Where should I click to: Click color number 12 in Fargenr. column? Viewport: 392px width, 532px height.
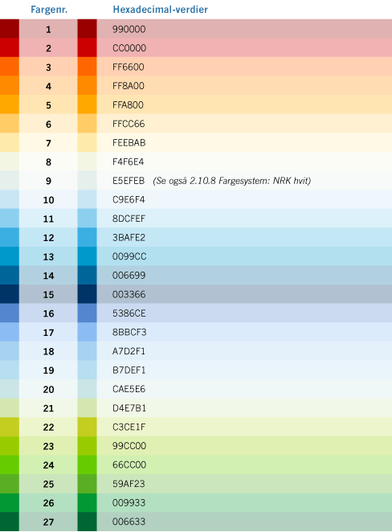(48, 238)
